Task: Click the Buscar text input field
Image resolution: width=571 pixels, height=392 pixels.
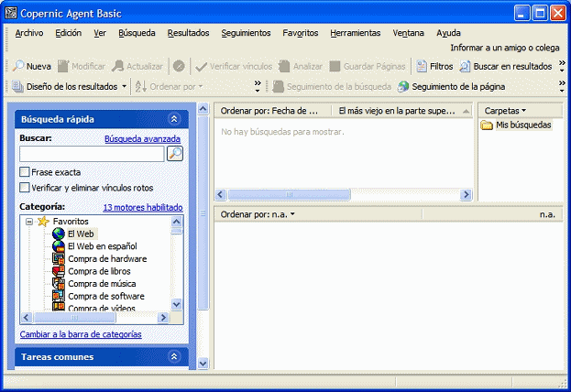Action: click(x=92, y=154)
